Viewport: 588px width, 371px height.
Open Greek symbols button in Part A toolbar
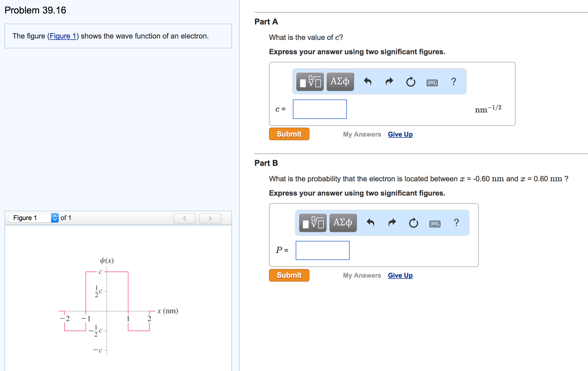(340, 82)
